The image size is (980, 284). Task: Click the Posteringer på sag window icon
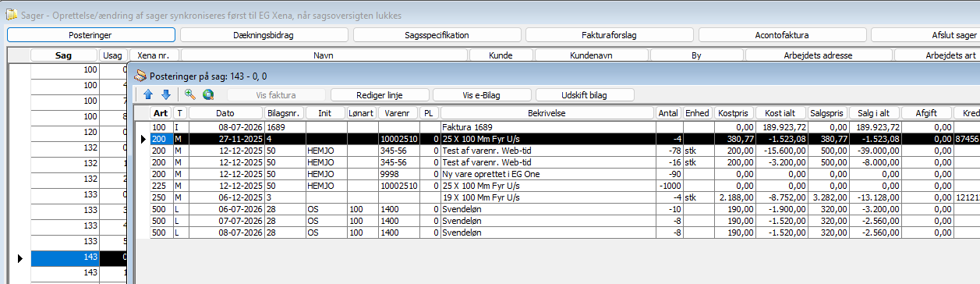tap(140, 76)
